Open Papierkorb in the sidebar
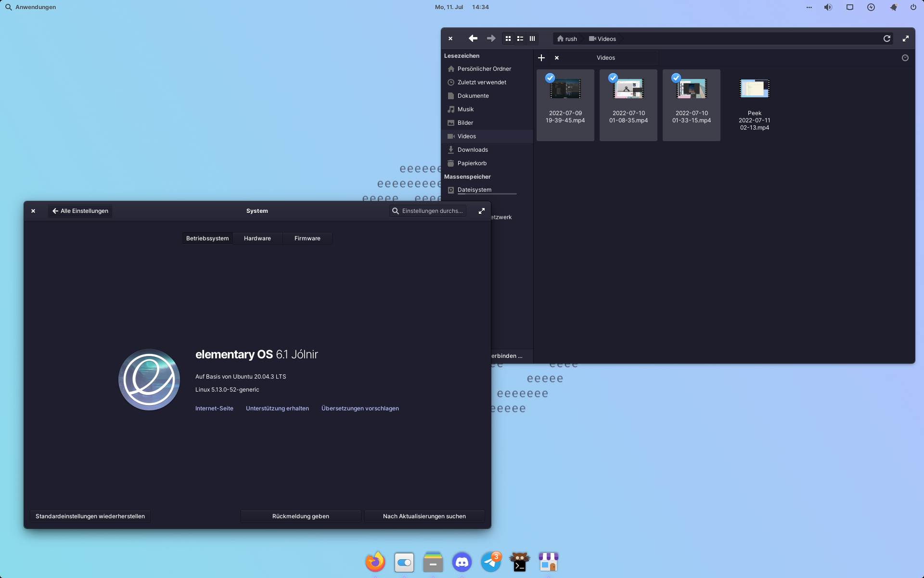Image resolution: width=924 pixels, height=578 pixels. (x=487, y=163)
